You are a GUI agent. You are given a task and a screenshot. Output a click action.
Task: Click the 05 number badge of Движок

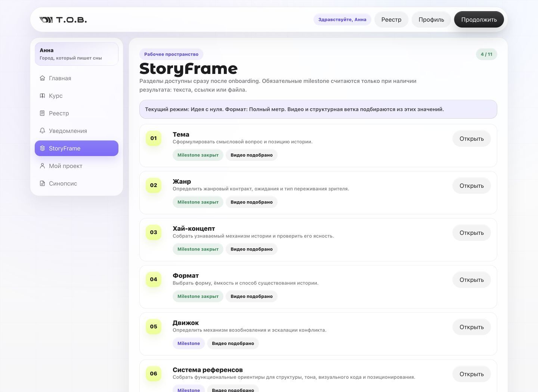coord(154,326)
